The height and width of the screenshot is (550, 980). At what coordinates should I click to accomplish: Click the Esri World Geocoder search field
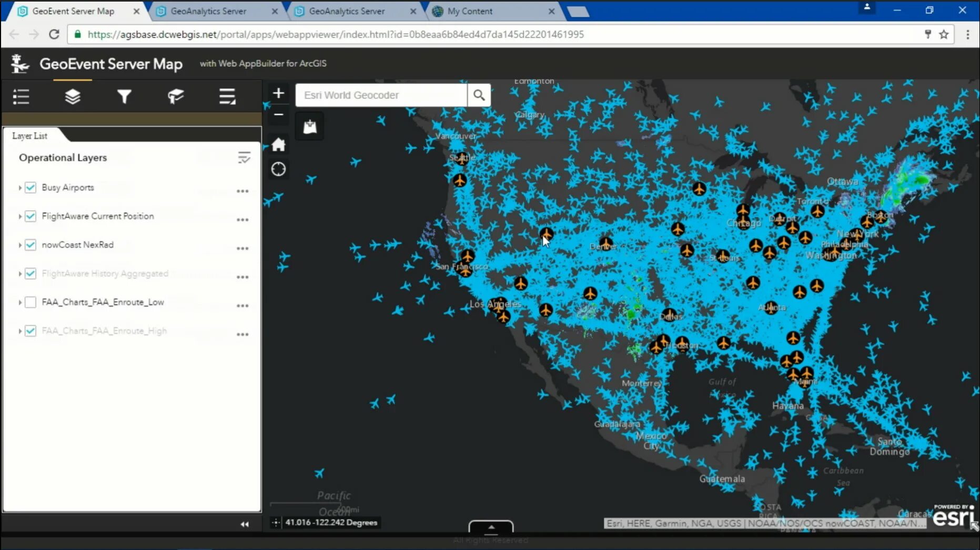click(x=381, y=95)
